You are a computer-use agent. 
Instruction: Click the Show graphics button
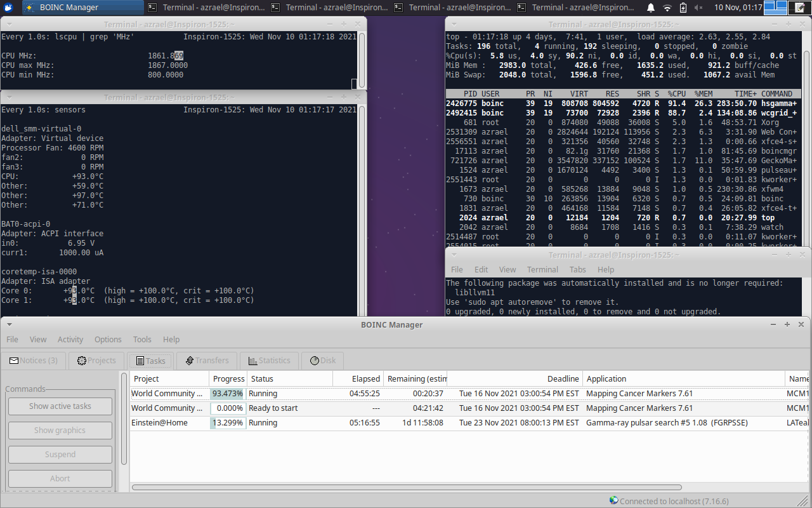[60, 431]
